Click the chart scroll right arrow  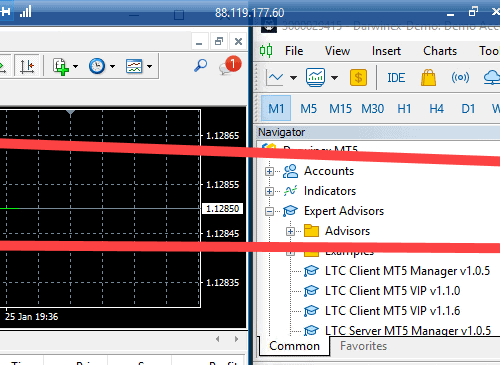click(x=236, y=339)
